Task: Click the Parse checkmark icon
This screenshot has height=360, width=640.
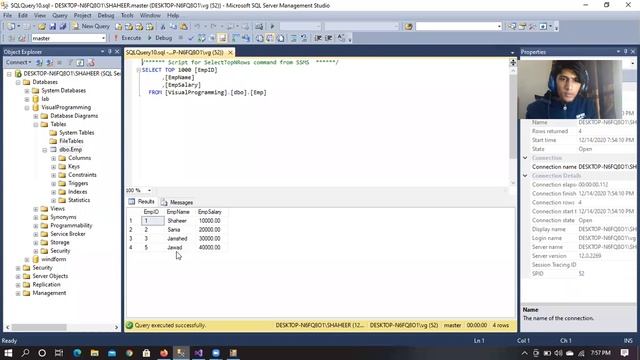Action: coord(191,38)
